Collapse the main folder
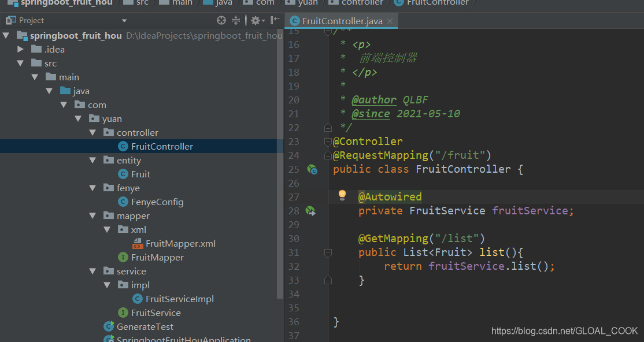The width and height of the screenshot is (644, 342). (35, 77)
